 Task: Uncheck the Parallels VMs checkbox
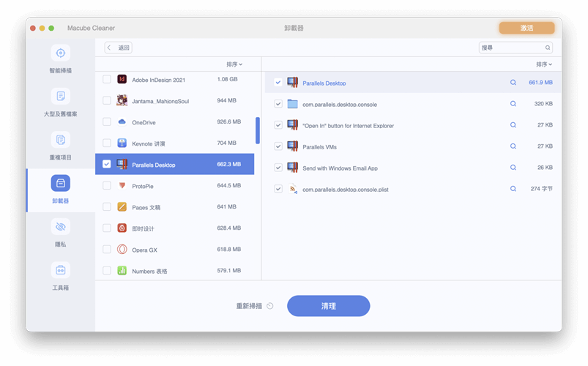278,146
